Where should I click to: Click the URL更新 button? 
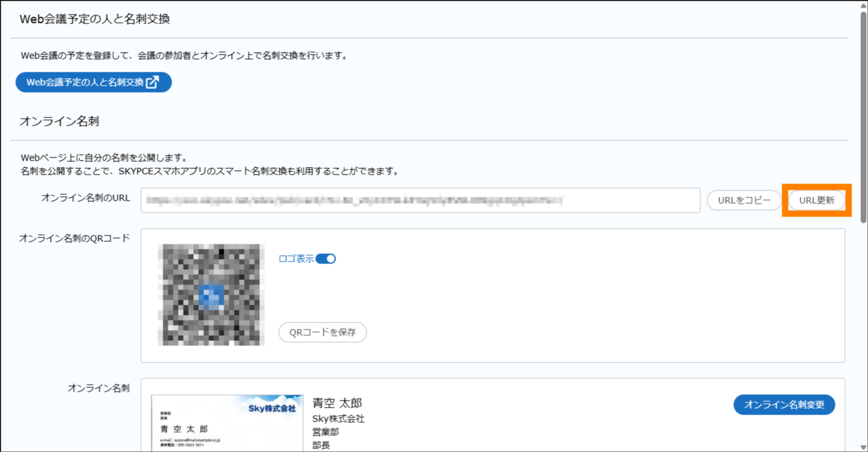(817, 200)
